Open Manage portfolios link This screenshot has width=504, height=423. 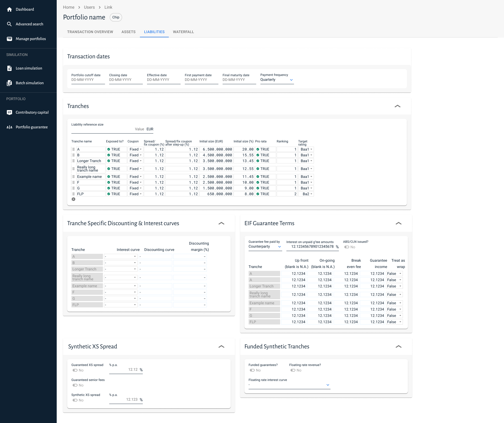pyautogui.click(x=28, y=39)
